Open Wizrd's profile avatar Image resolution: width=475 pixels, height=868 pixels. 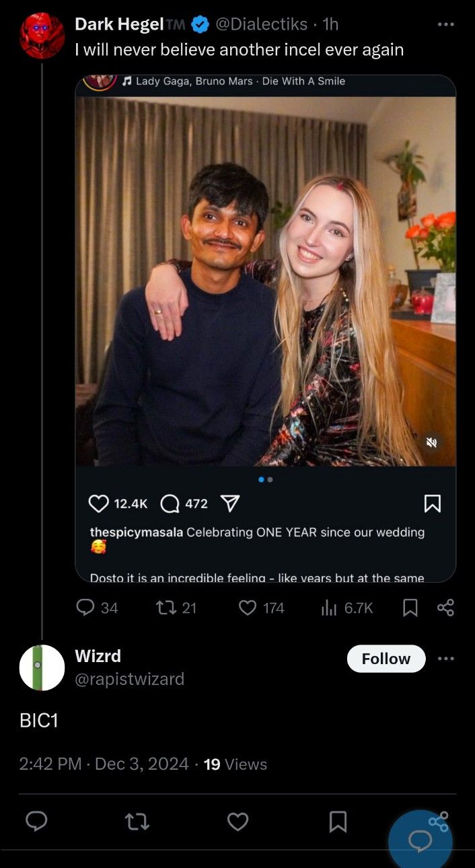click(42, 667)
